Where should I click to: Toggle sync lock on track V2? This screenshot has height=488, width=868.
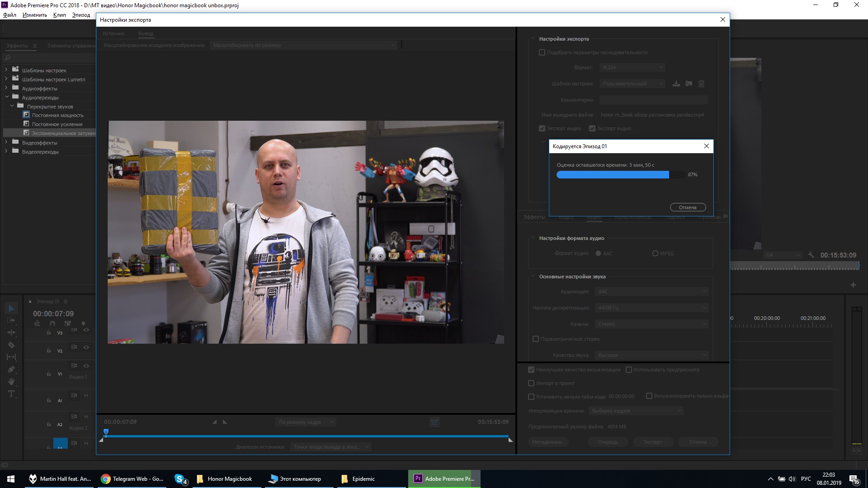(74, 347)
